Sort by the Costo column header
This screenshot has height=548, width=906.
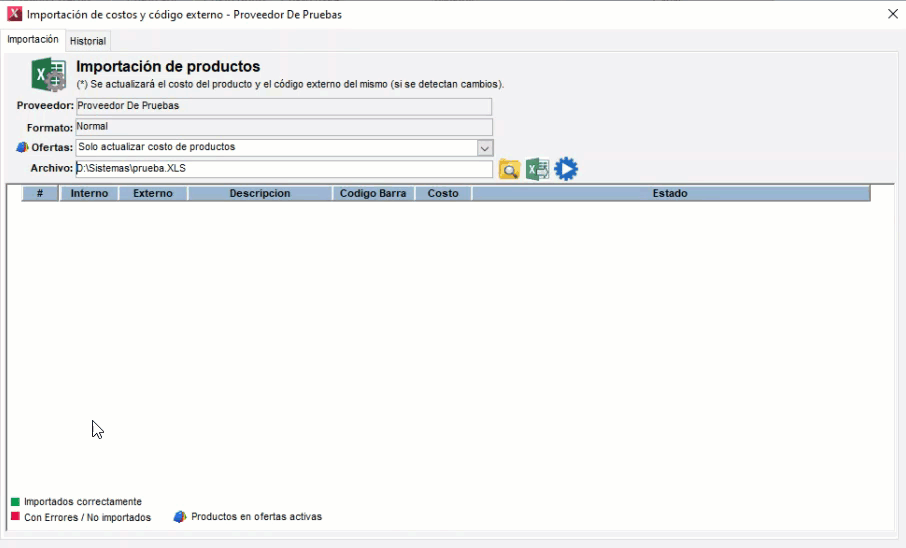click(443, 193)
